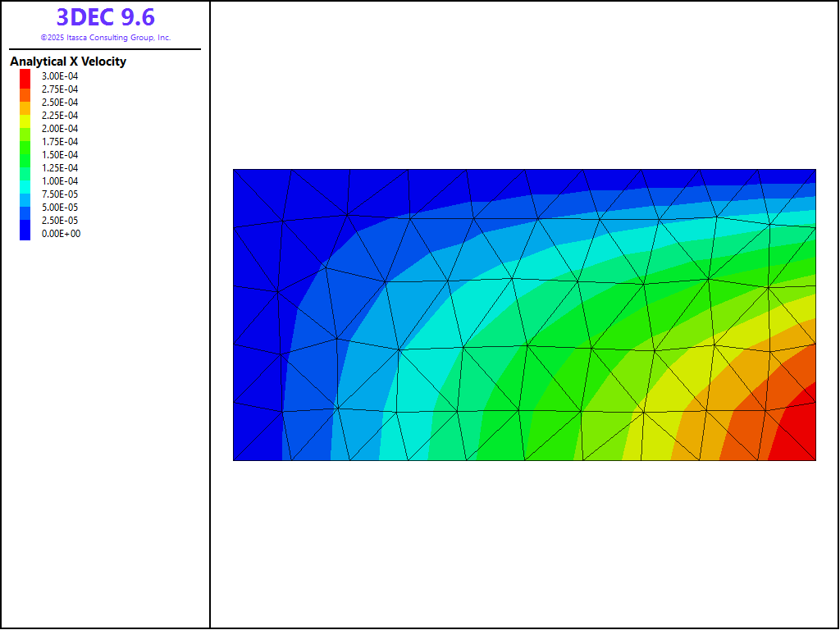Click the yellow 2.25E-04 legend swatch
Viewport: 840px width, 630px height.
[x=25, y=116]
